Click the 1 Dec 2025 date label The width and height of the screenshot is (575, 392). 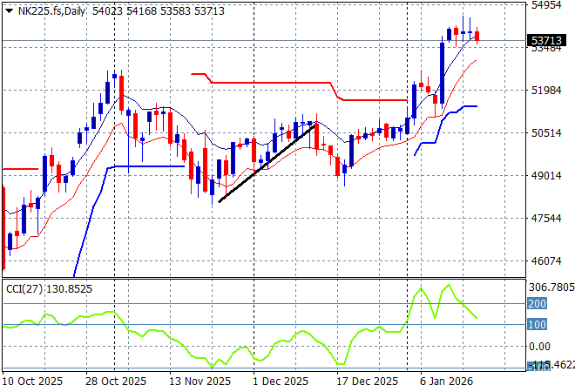[x=280, y=382]
